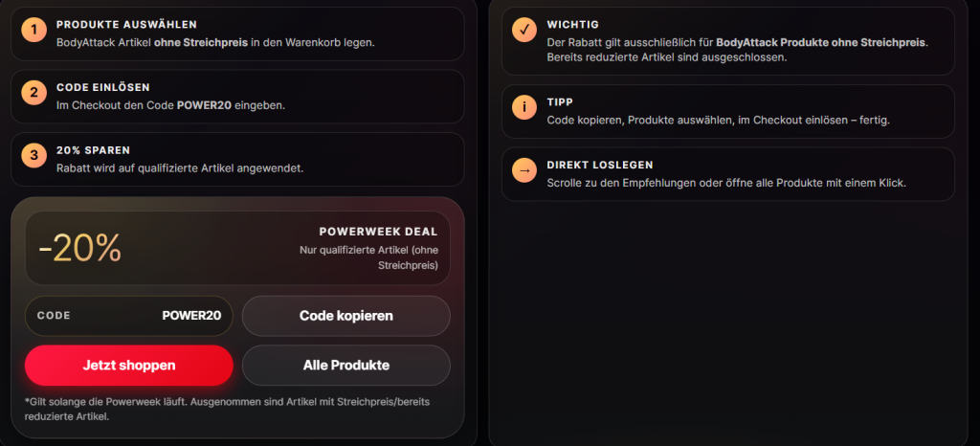Viewport: 980px width, 446px height.
Task: Click the red Jetzt shoppen button
Action: [x=129, y=365]
